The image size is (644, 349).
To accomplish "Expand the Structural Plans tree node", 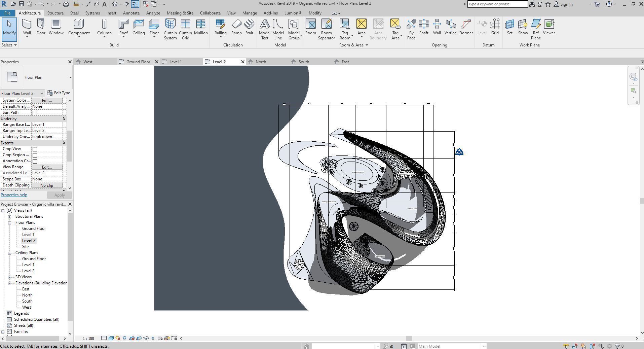I will click(x=10, y=217).
